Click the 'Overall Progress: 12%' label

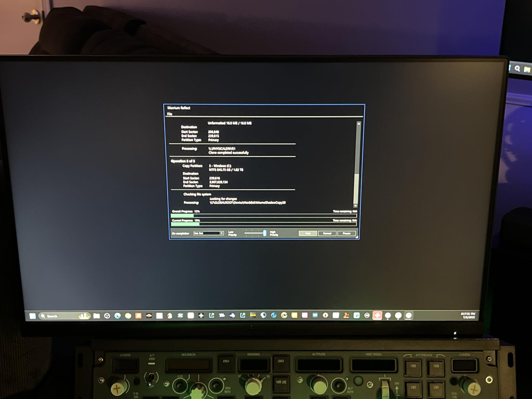(x=186, y=211)
